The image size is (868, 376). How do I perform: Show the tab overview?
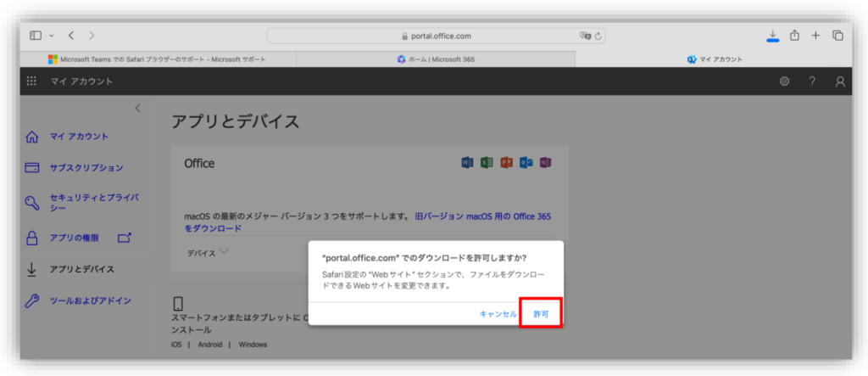point(837,36)
